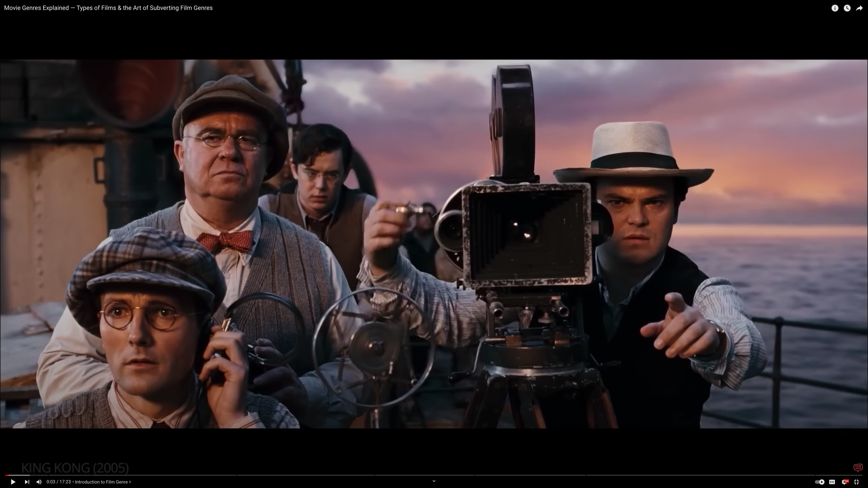The height and width of the screenshot is (488, 868).
Task: Click the video title link at top
Action: [108, 8]
